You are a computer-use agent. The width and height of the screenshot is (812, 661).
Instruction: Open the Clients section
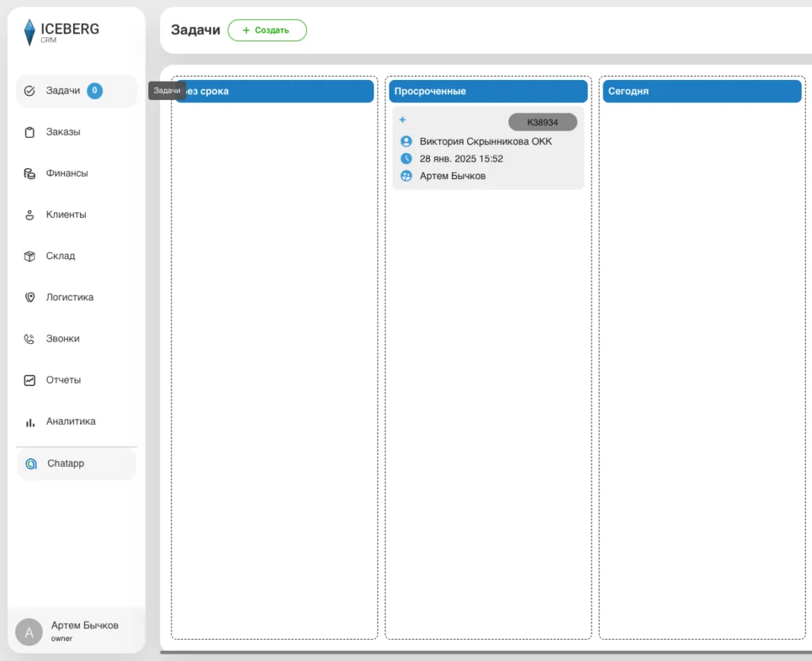pyautogui.click(x=66, y=215)
